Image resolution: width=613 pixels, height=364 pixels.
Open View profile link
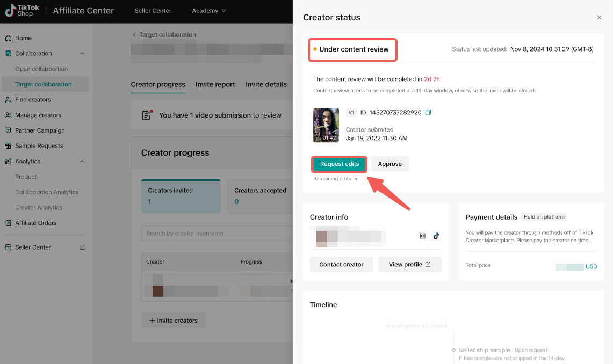pyautogui.click(x=409, y=264)
